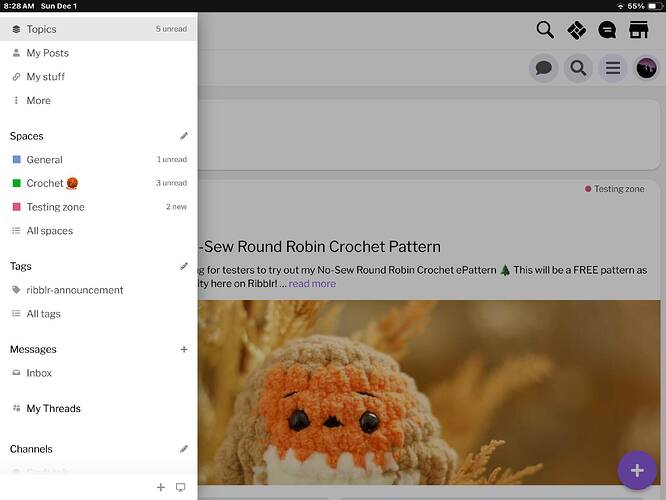The height and width of the screenshot is (500, 666).
Task: Show All tags list
Action: click(x=98, y=314)
